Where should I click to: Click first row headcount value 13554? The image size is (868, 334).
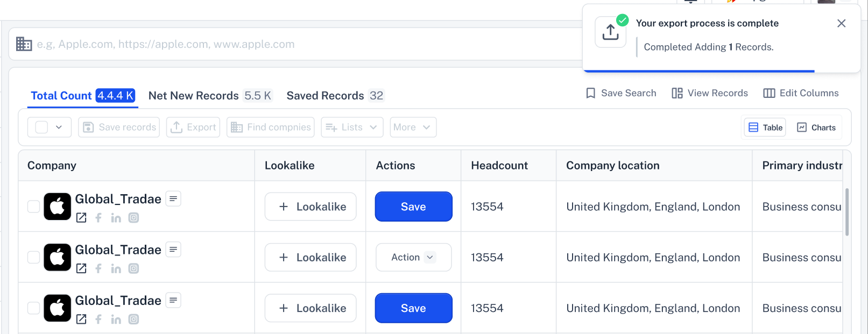click(487, 207)
